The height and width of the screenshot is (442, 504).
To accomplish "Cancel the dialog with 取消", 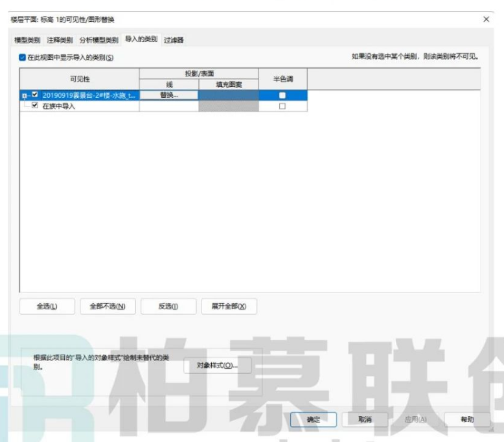I will pos(365,419).
